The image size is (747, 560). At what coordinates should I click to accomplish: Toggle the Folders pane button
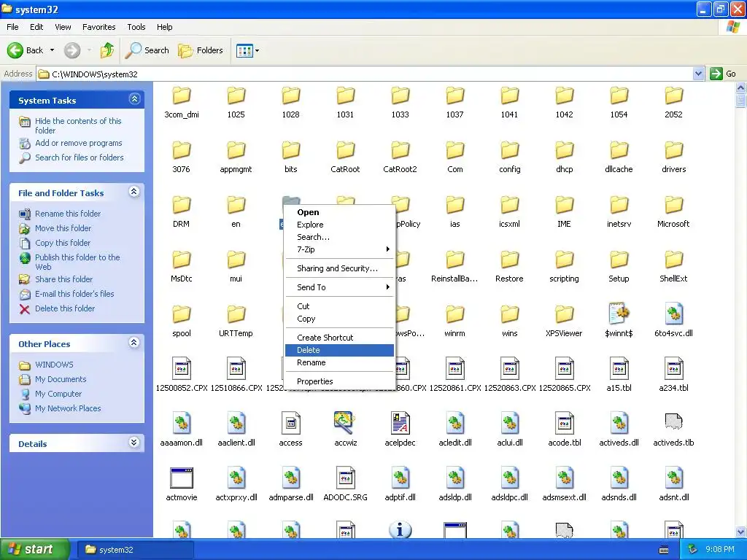point(201,50)
